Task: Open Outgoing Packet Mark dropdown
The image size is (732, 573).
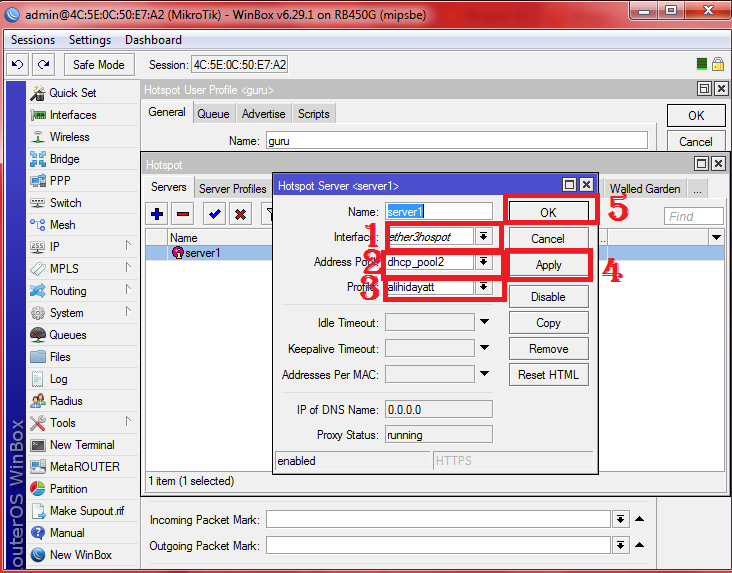Action: click(x=620, y=545)
